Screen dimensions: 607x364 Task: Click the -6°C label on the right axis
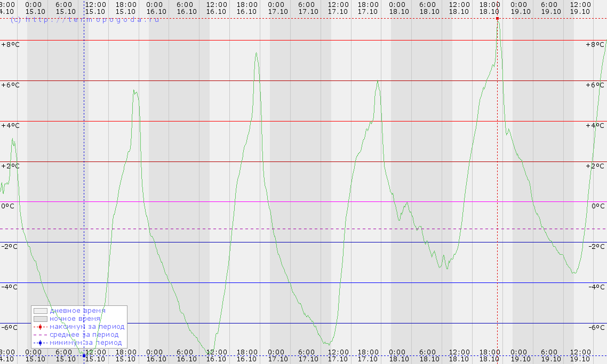597,327
